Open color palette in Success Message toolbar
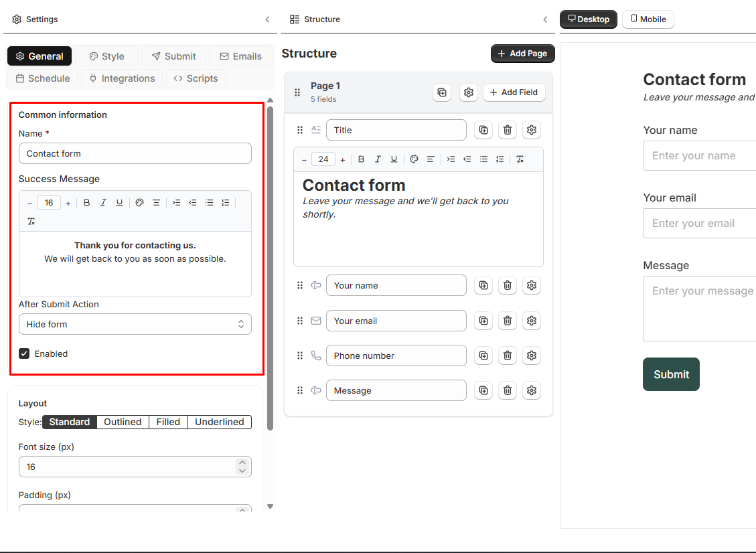The width and height of the screenshot is (756, 553). (x=140, y=202)
